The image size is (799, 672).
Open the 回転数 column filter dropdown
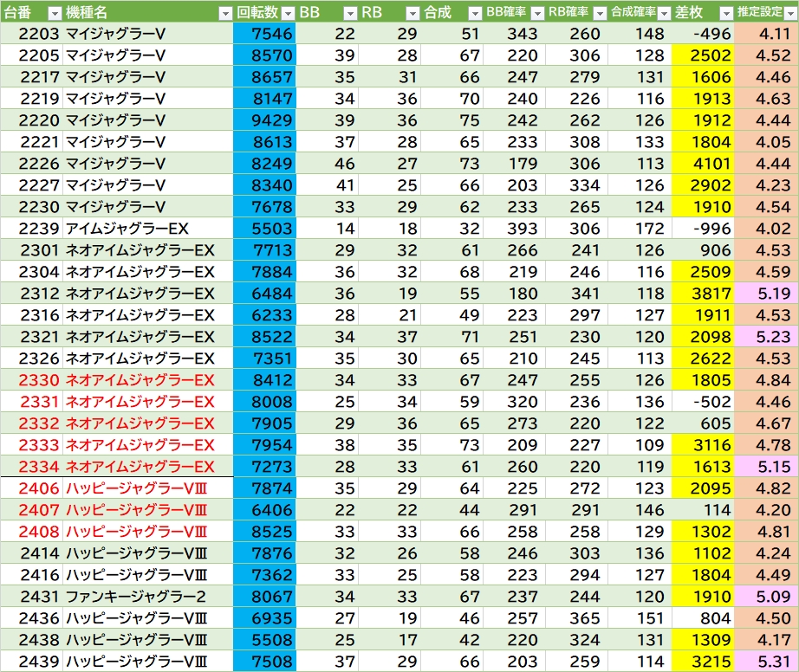click(288, 13)
